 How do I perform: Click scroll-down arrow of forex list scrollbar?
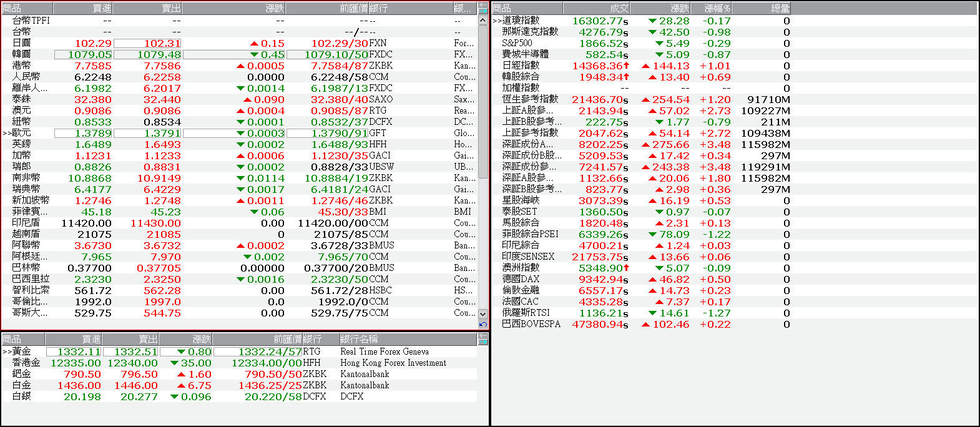[x=483, y=313]
